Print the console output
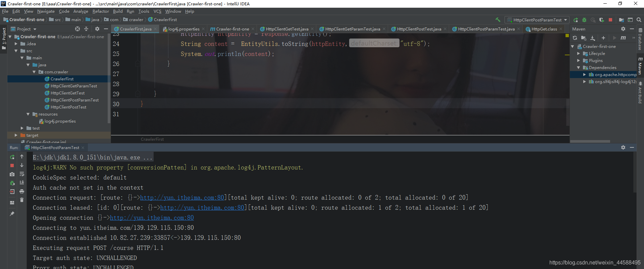This screenshot has height=269, width=644. tap(22, 191)
